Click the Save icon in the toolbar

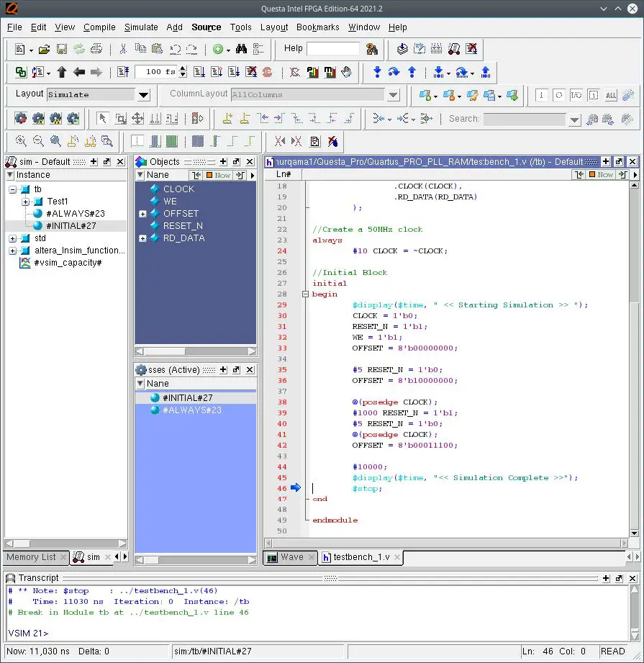tap(60, 48)
